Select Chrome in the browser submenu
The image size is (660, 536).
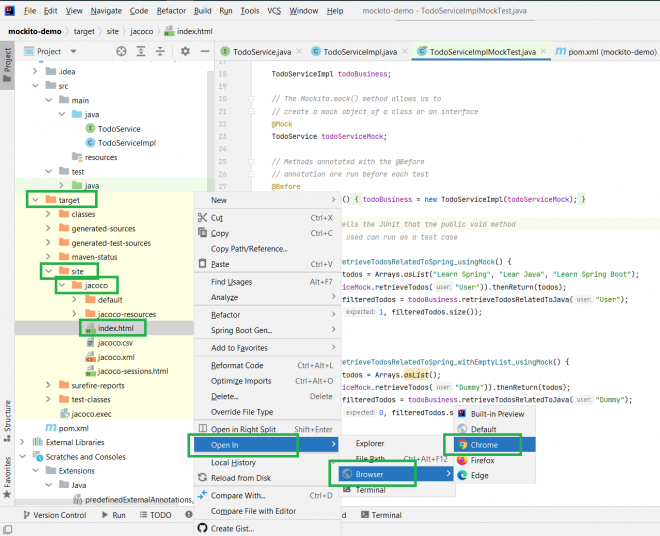pyautogui.click(x=483, y=444)
